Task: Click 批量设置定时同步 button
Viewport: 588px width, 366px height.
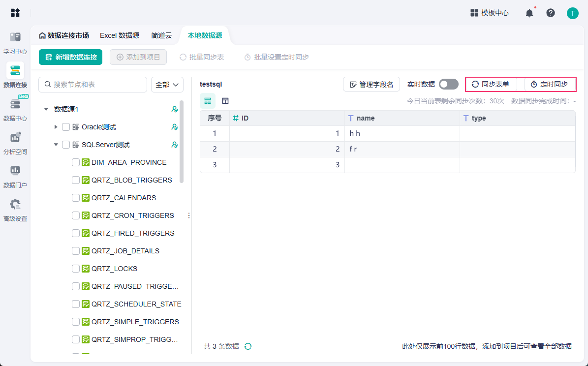Action: tap(277, 57)
